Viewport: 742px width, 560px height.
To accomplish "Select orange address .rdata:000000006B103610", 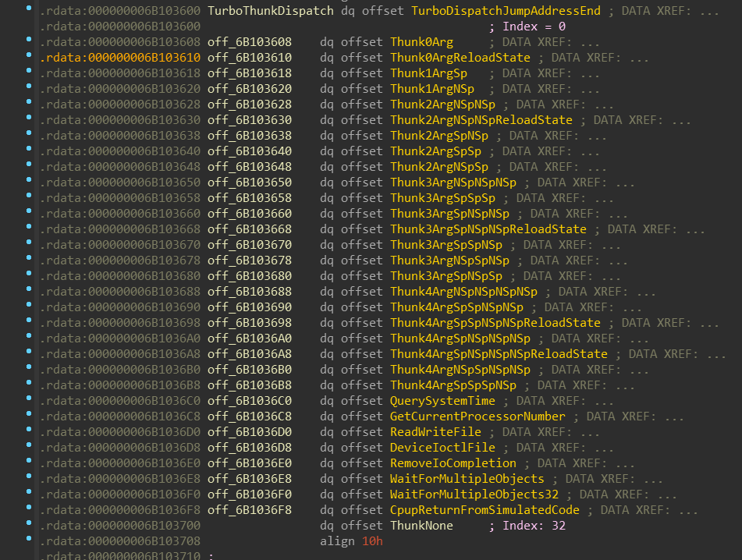I will (119, 57).
